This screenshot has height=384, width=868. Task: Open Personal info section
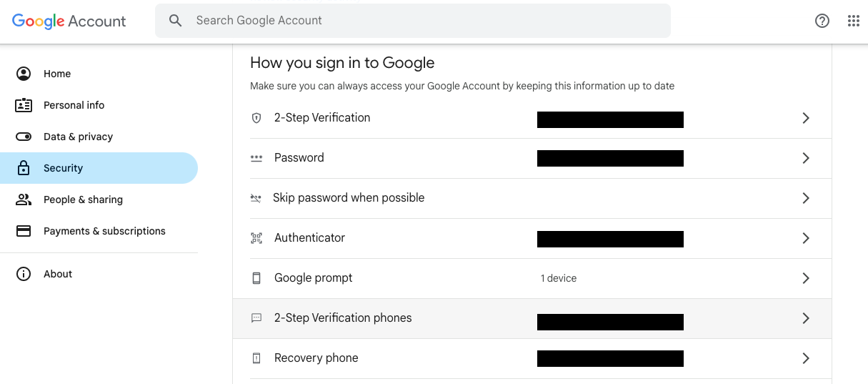tap(74, 105)
